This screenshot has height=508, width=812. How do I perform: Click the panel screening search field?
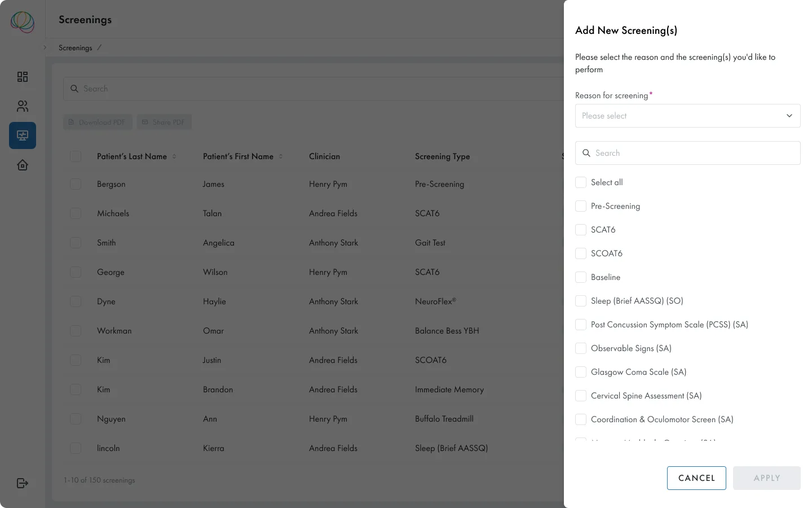[687, 153]
